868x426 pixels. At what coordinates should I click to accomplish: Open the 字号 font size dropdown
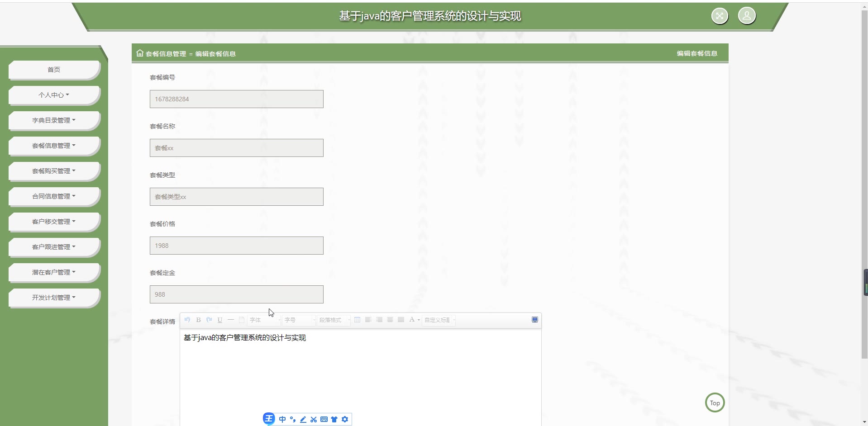(299, 320)
